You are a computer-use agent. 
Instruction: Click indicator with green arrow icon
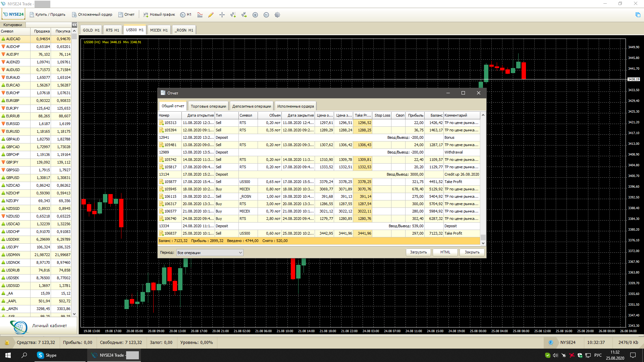coord(244,15)
